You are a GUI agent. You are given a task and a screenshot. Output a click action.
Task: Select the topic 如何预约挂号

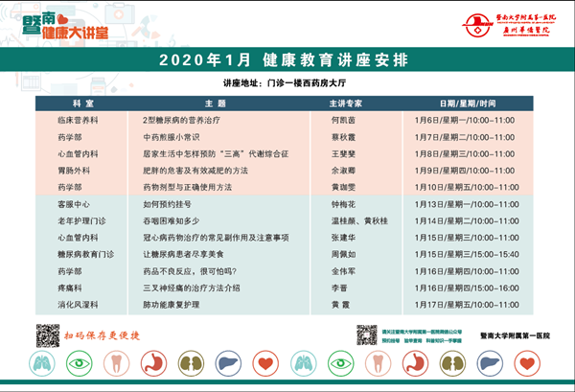coord(167,204)
